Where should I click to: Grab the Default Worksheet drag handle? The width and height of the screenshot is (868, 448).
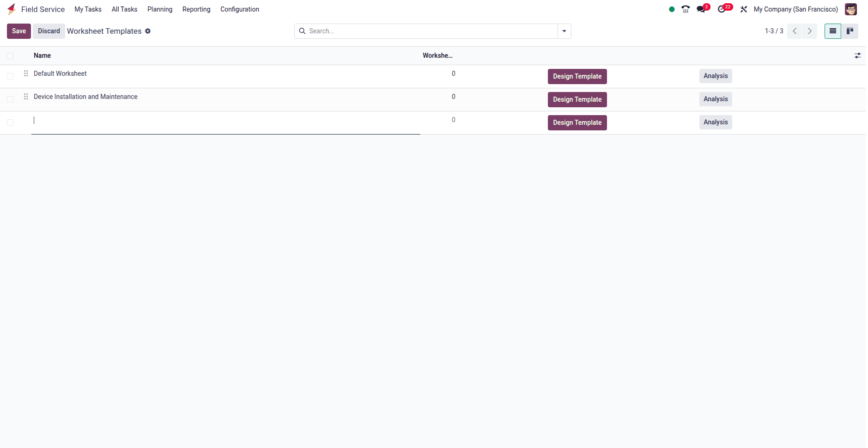pos(26,74)
